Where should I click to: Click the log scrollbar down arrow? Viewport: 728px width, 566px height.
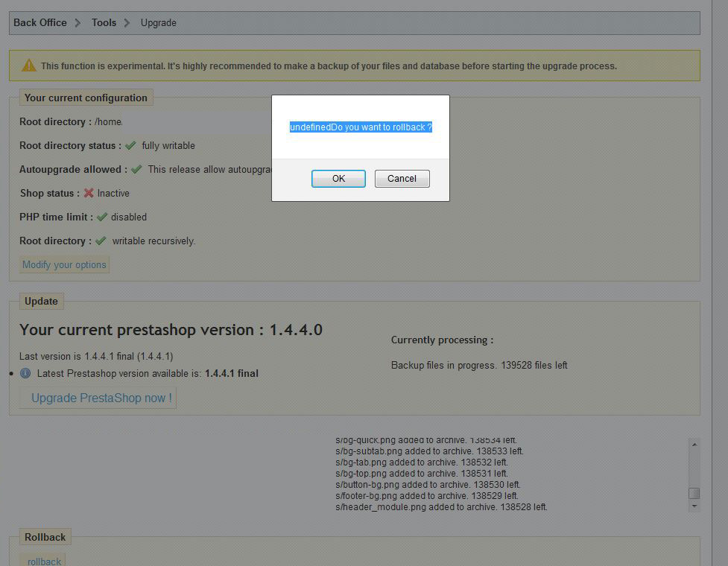coord(694,506)
